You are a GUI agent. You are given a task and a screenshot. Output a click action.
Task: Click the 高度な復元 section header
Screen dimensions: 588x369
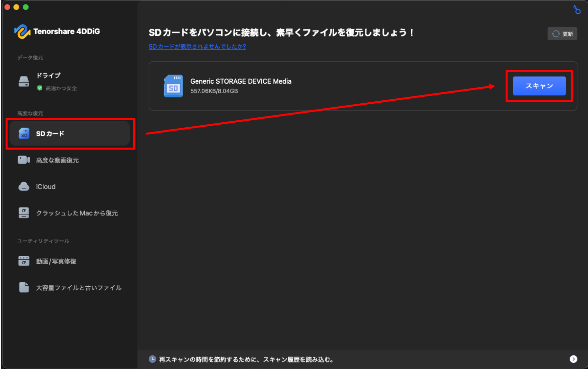pyautogui.click(x=30, y=113)
